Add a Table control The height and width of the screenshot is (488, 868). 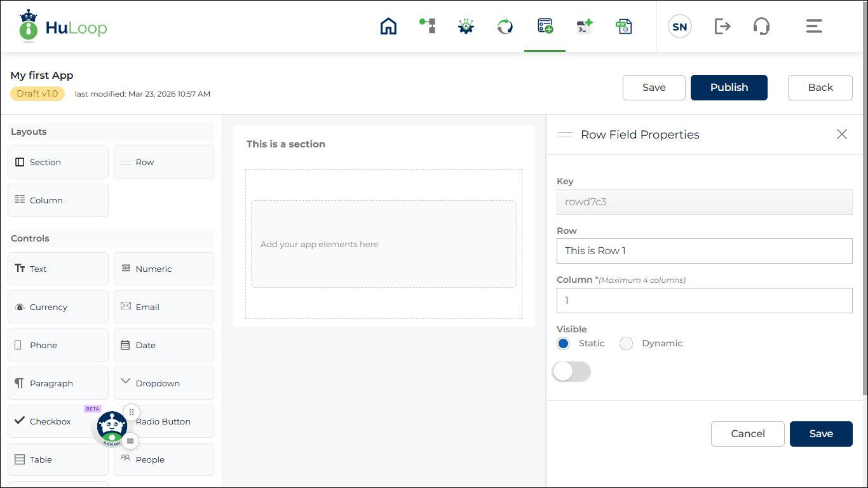pos(58,459)
